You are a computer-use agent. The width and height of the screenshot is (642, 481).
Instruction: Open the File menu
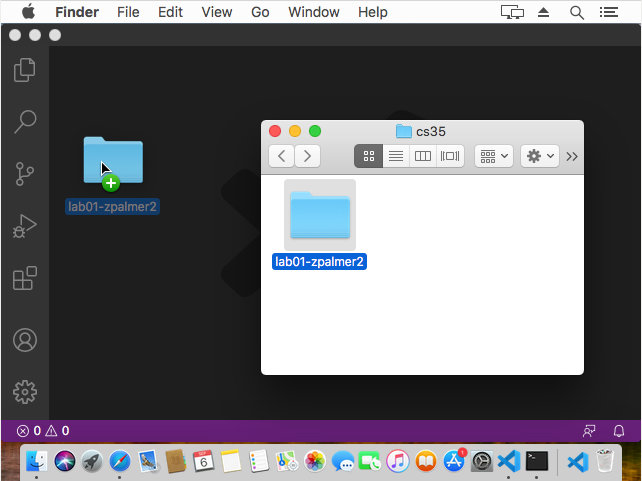(x=128, y=12)
